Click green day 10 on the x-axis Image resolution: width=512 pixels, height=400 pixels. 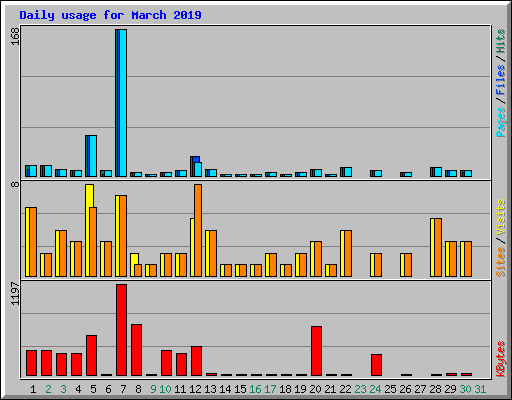coord(165,389)
